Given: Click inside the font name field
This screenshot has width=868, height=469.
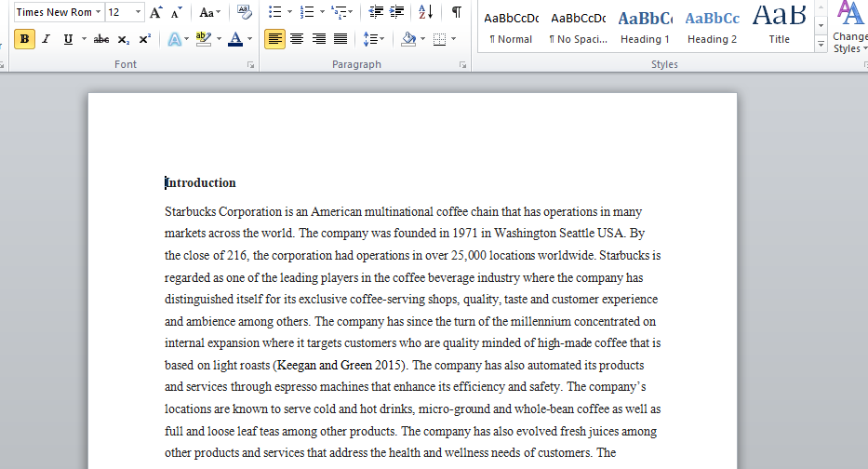Looking at the screenshot, I should pos(54,12).
